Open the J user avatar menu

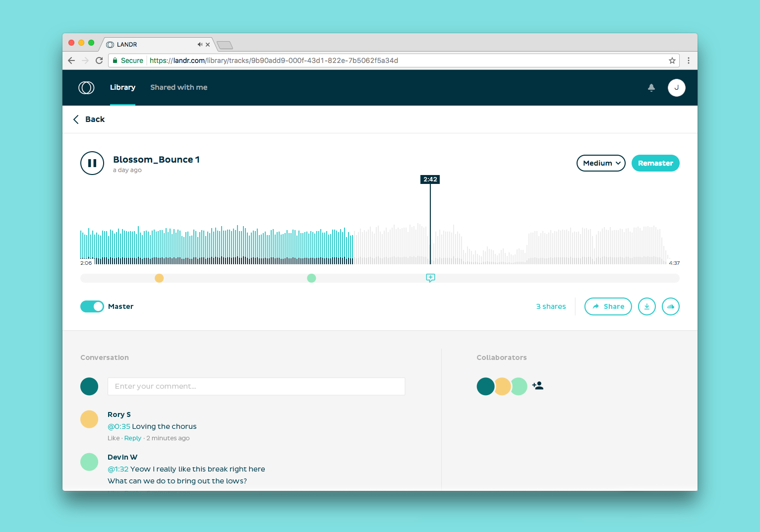point(676,88)
